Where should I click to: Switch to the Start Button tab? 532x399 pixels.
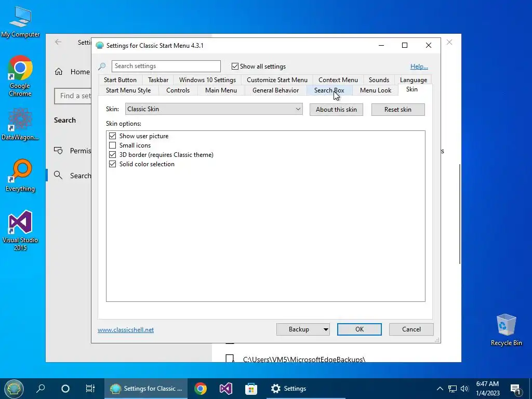(120, 79)
